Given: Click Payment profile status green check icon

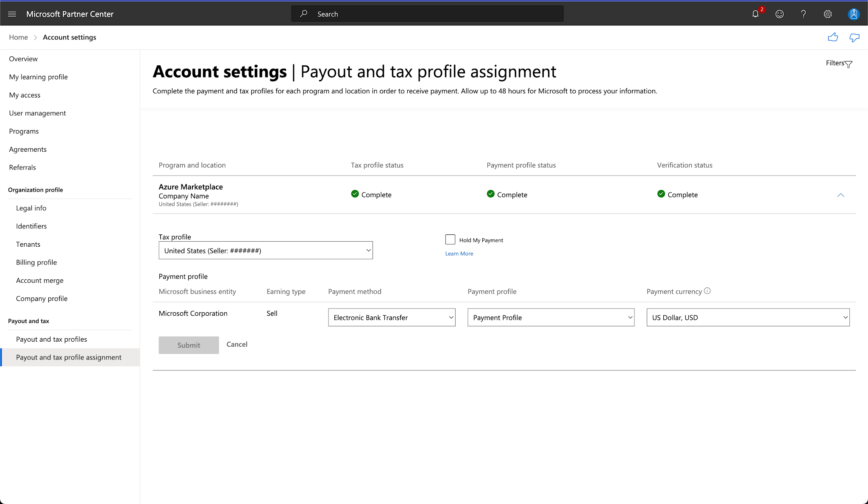Looking at the screenshot, I should (491, 194).
